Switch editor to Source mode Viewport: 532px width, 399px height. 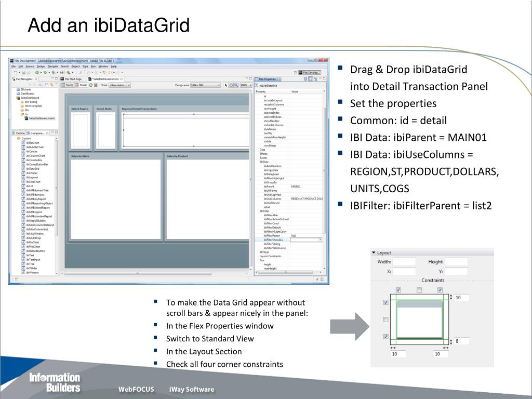click(68, 85)
